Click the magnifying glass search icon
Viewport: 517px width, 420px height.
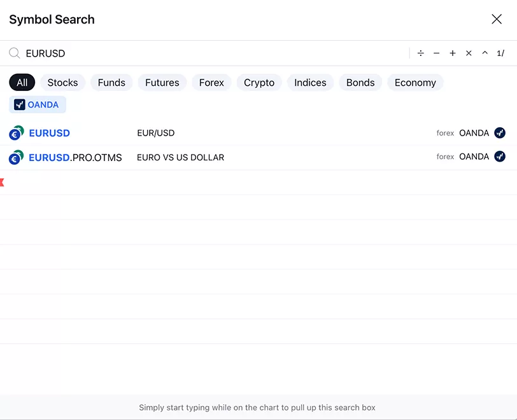[x=14, y=53]
